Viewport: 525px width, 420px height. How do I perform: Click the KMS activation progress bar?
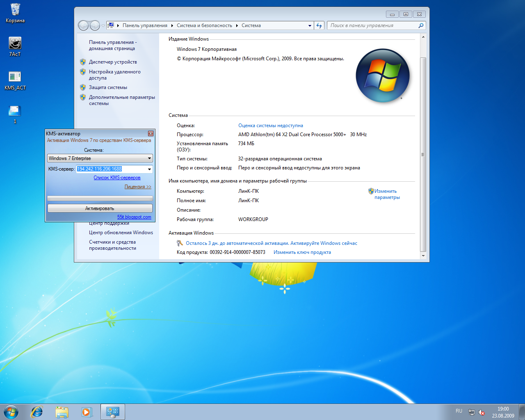pyautogui.click(x=100, y=198)
